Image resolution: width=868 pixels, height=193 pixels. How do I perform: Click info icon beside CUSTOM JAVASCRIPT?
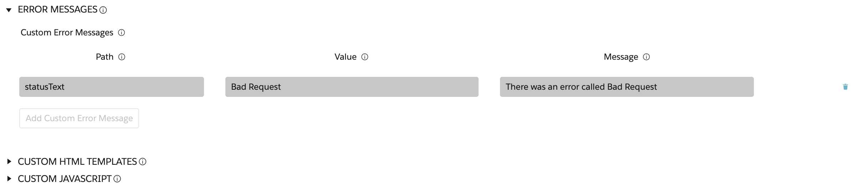[117, 179]
